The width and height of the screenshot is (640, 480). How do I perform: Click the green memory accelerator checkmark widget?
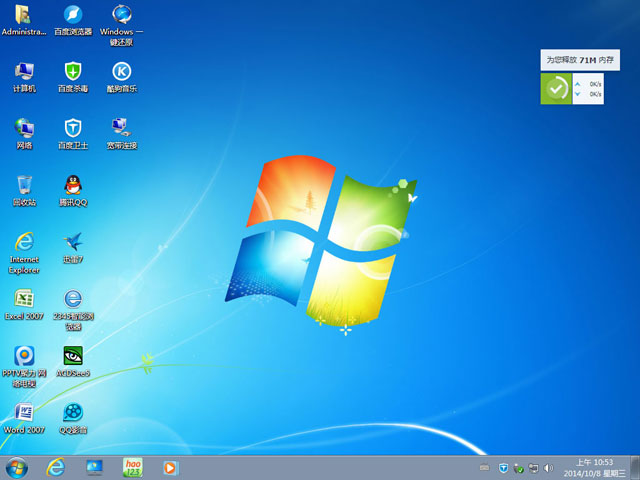(x=556, y=89)
